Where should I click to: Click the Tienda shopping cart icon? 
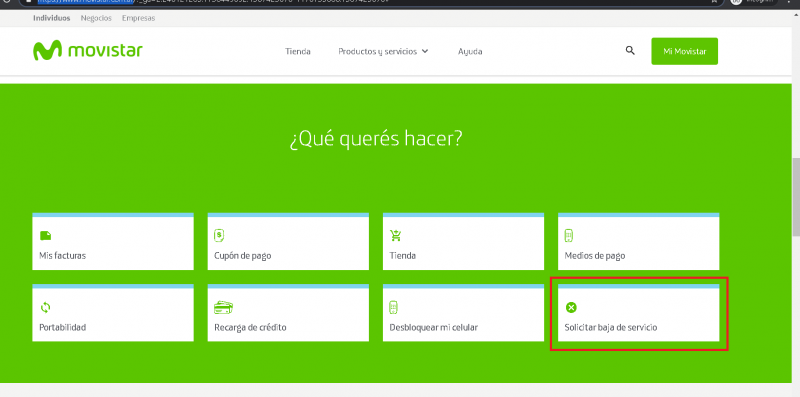(395, 235)
